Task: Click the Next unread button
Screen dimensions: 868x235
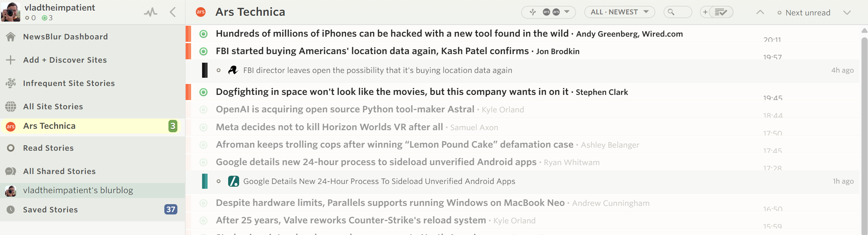Action: [x=804, y=13]
